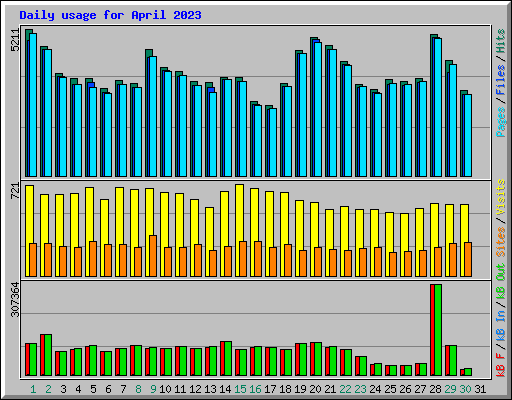Screen dimensions: 512x400
Task: Click the 'kB F' legend label
Action: (501, 364)
